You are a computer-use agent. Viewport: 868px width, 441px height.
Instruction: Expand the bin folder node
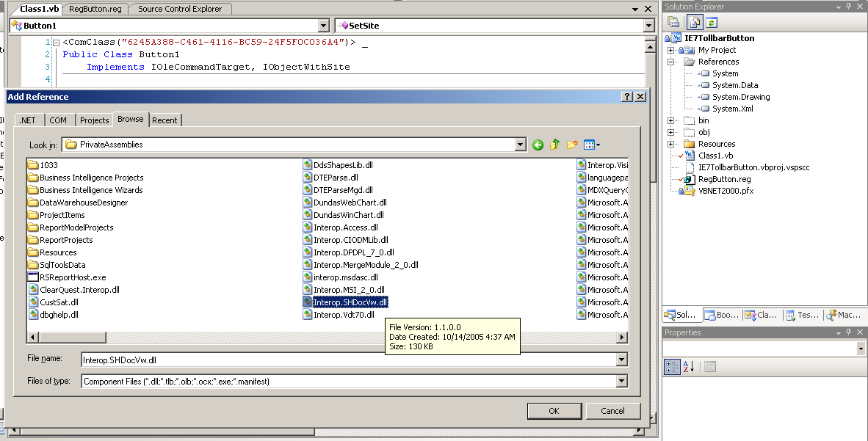coord(670,120)
